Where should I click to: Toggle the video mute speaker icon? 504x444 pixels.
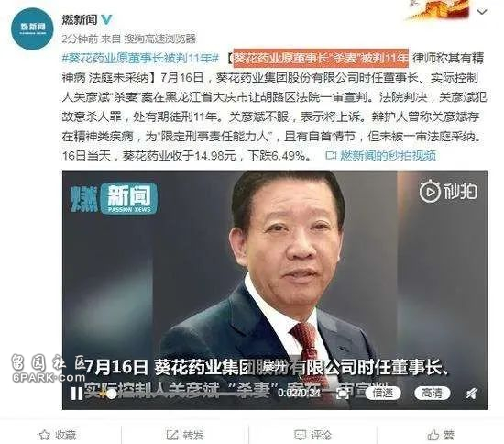point(472,394)
